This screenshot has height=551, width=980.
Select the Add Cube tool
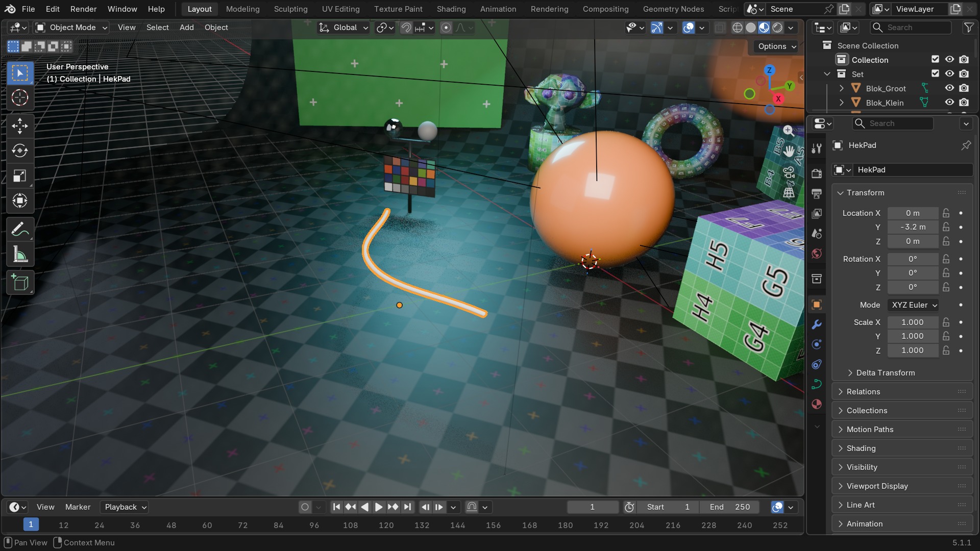click(20, 283)
